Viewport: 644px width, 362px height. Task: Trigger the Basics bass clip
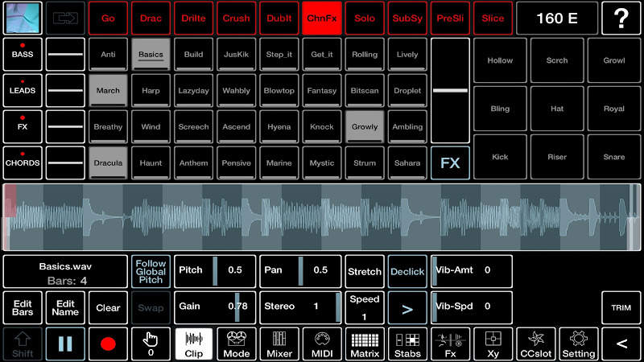(151, 54)
